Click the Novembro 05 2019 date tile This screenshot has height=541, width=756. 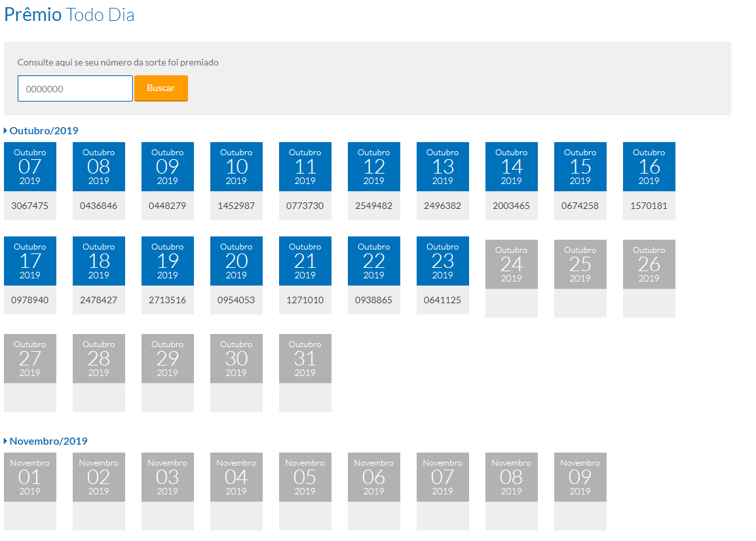[305, 477]
